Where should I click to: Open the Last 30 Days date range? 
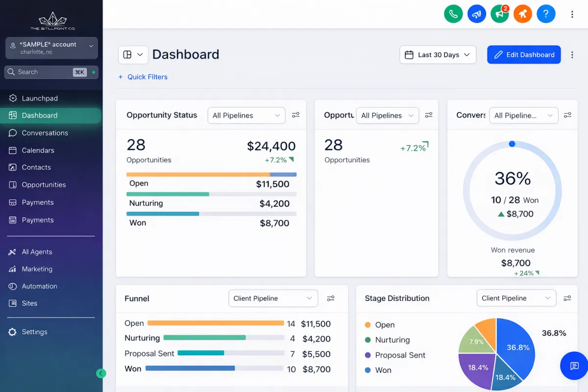(x=438, y=55)
